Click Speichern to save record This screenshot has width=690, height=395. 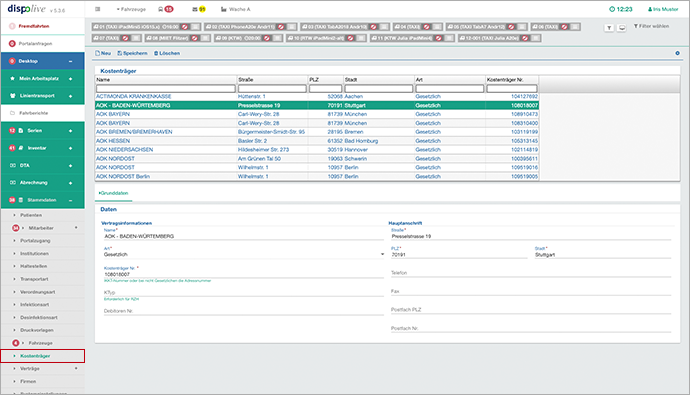click(x=132, y=53)
